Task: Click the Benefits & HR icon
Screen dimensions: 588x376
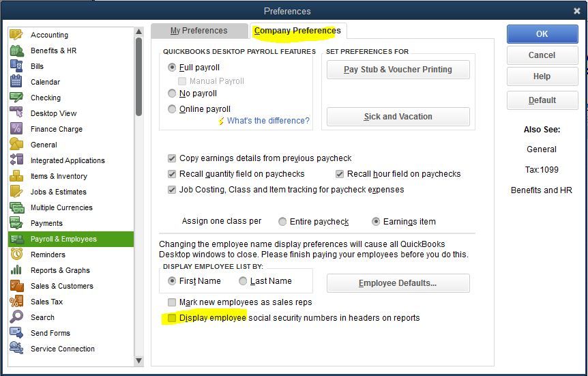Action: [16, 50]
